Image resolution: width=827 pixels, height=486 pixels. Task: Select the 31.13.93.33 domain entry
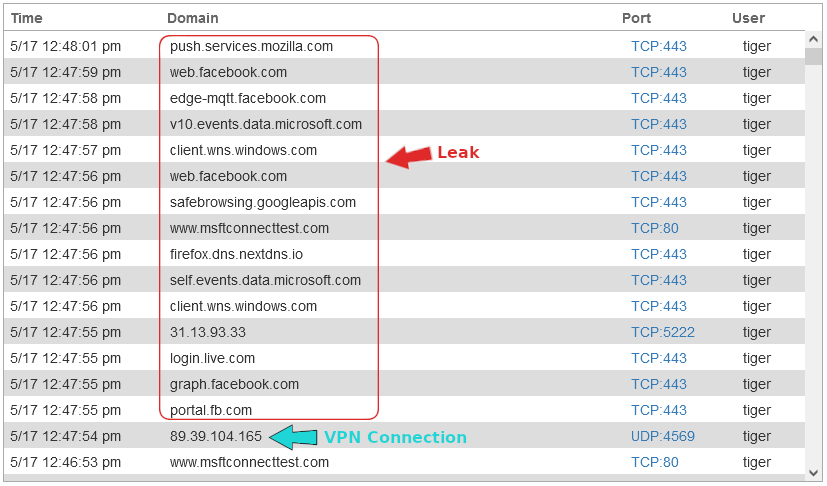pyautogui.click(x=208, y=332)
